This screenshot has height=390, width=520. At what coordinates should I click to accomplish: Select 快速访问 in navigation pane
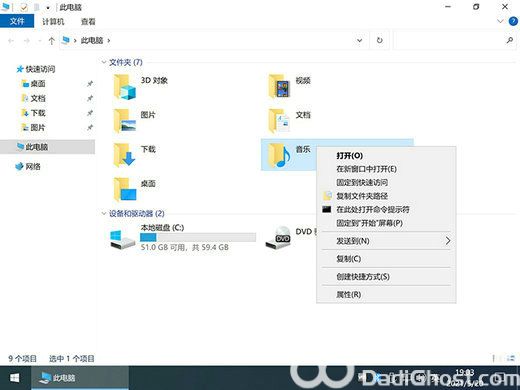[36, 69]
